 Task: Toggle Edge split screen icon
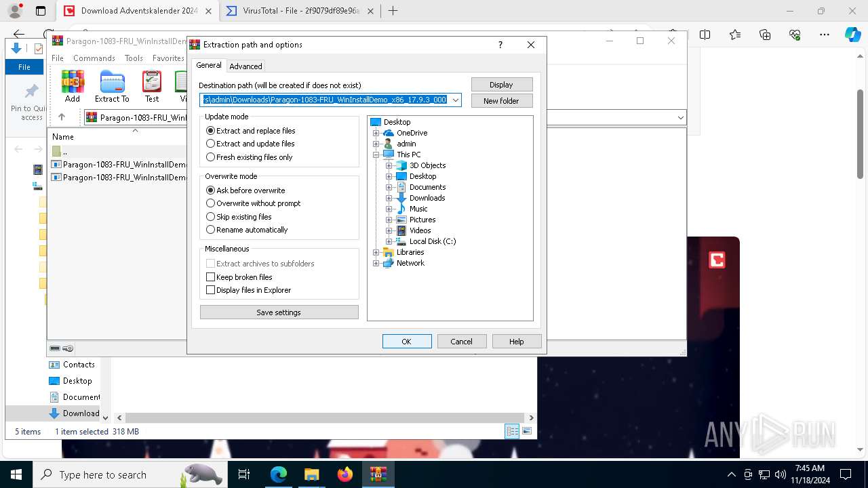(705, 35)
